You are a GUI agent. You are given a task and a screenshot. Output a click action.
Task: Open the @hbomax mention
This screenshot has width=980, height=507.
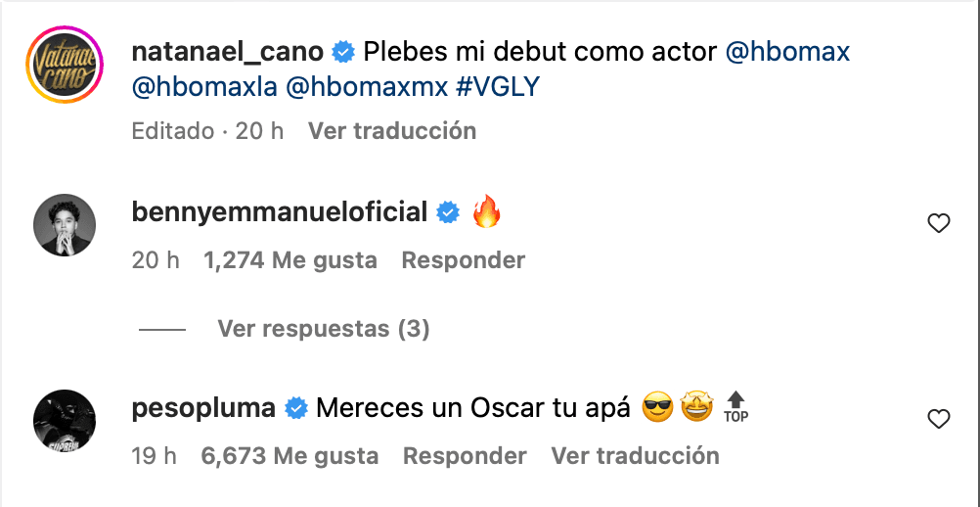click(x=788, y=52)
